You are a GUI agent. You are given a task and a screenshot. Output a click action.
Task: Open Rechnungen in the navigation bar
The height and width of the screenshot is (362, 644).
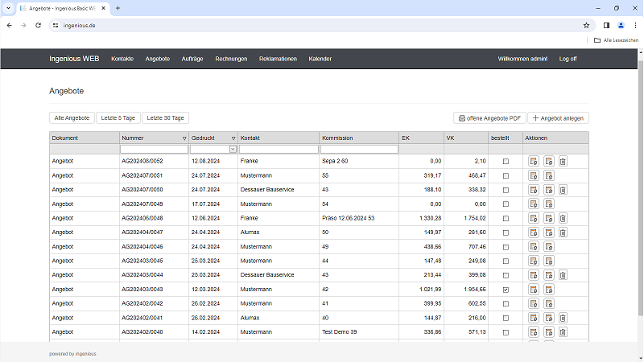(231, 59)
